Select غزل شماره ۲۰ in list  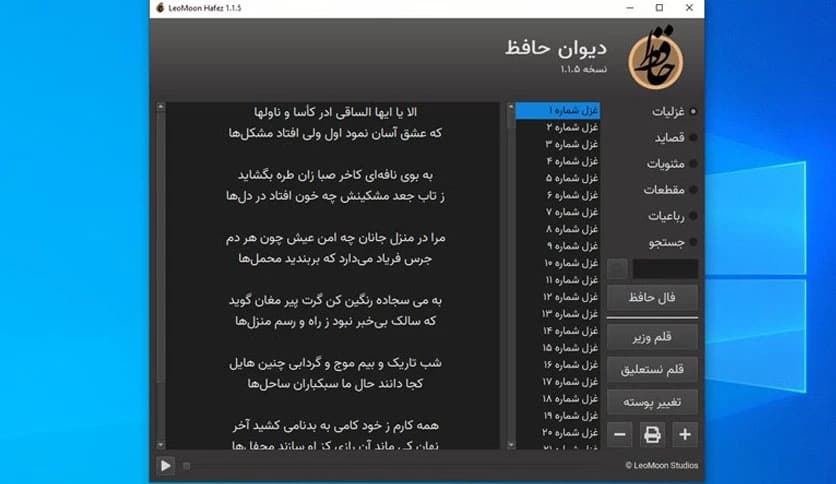click(x=558, y=432)
